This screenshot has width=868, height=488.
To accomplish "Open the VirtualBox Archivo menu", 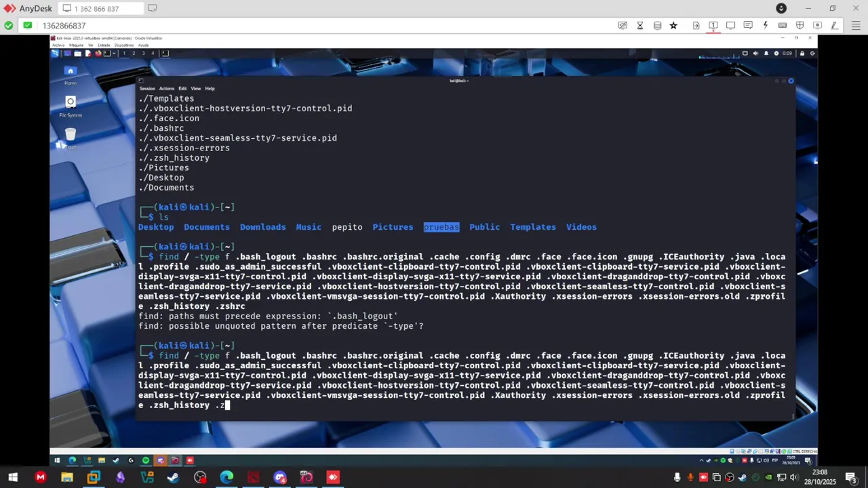I will tap(57, 45).
